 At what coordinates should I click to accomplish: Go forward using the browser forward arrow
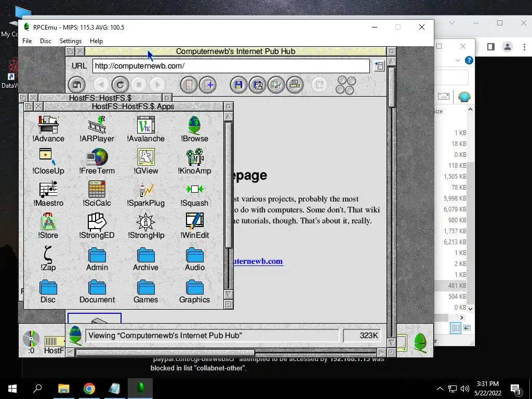[x=157, y=85]
